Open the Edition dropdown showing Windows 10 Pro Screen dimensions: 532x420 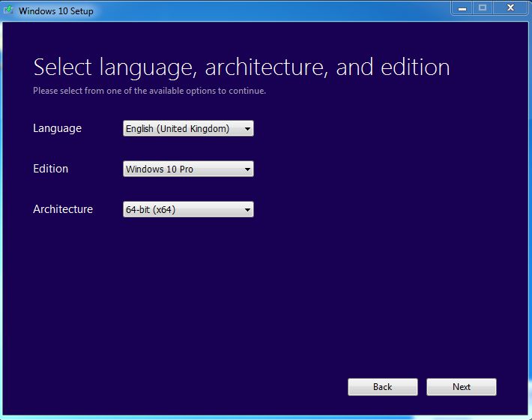(x=188, y=169)
